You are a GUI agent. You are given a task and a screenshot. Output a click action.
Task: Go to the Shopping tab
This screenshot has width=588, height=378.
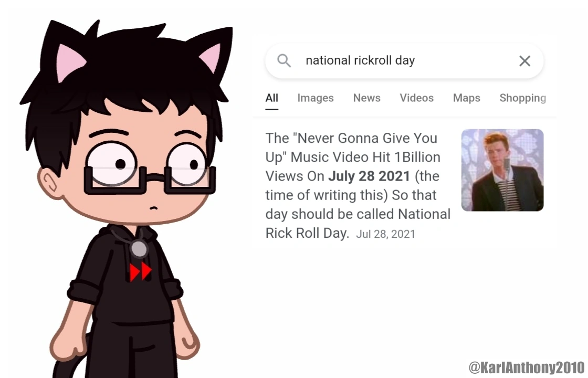[523, 98]
